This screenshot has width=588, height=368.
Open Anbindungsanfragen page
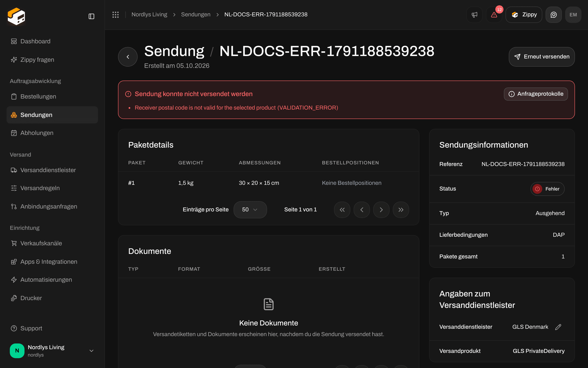click(52, 206)
